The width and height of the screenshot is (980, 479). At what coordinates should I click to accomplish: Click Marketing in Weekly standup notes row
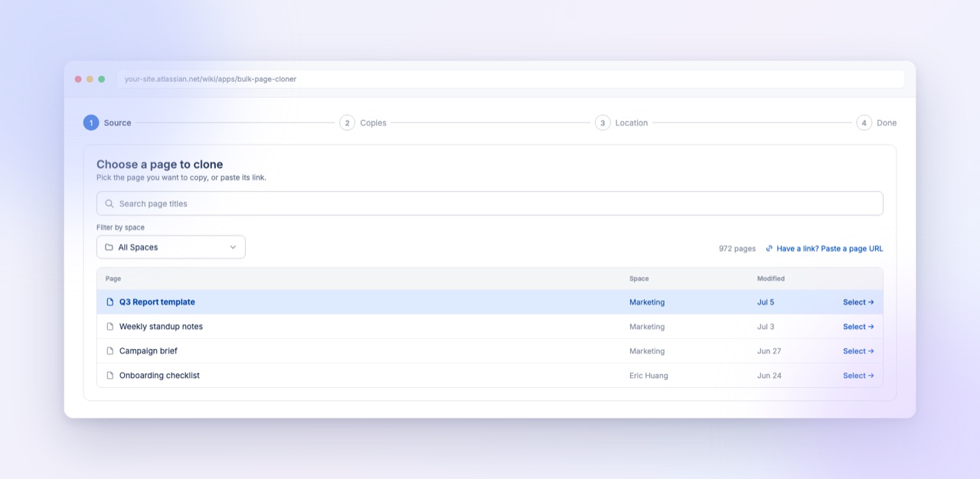click(647, 327)
